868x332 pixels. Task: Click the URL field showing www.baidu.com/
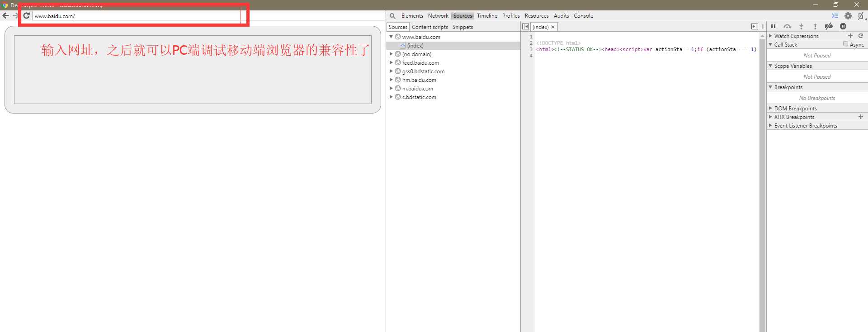208,16
